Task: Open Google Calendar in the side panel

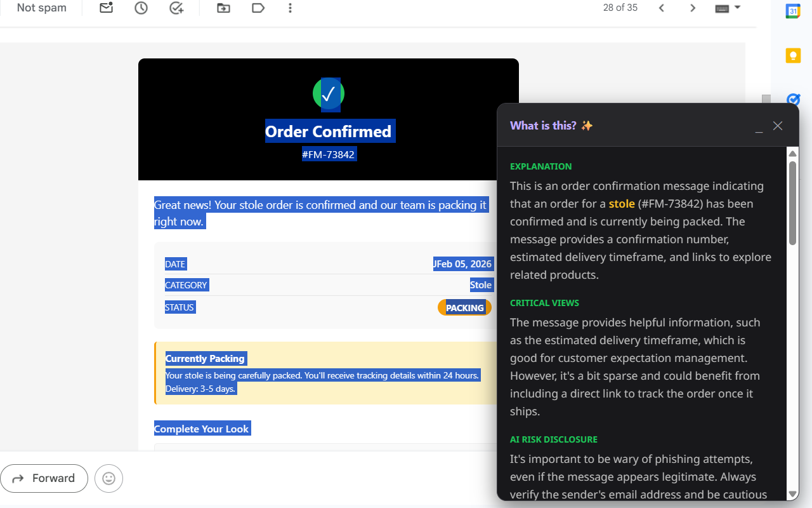Action: [793, 10]
